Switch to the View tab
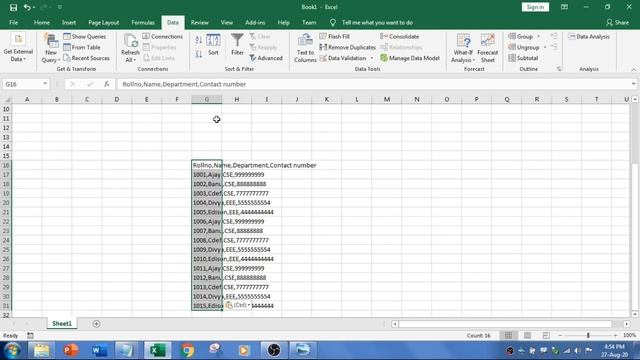 pos(227,22)
